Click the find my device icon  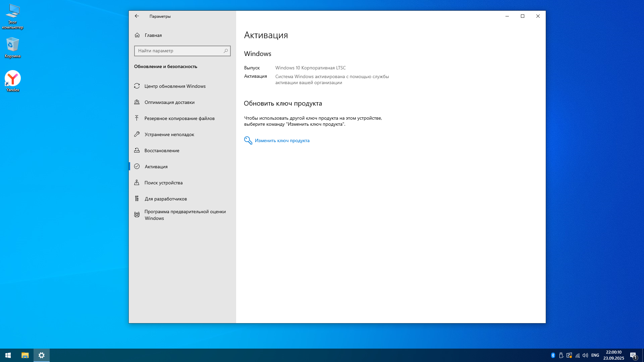(x=137, y=182)
